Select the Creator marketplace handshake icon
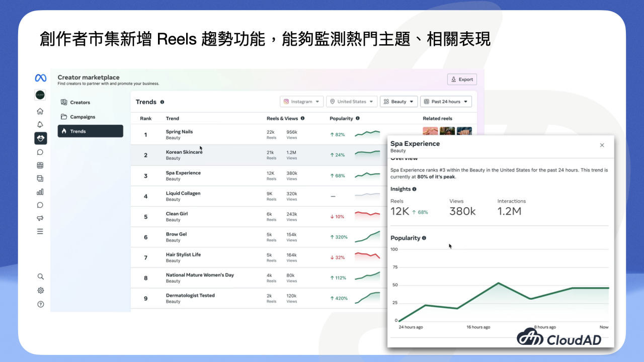 point(41,138)
